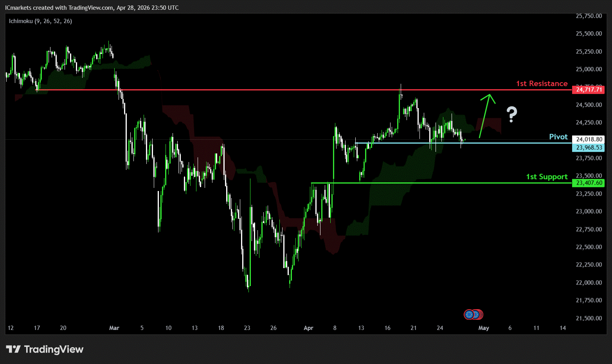The image size is (612, 364).
Task: Click the 'May' label on the time axis
Action: 484,328
